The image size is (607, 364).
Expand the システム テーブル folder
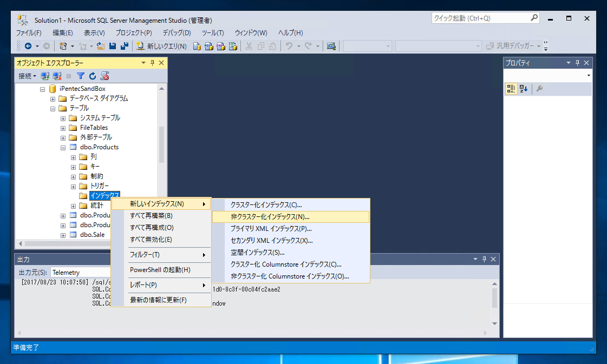63,118
